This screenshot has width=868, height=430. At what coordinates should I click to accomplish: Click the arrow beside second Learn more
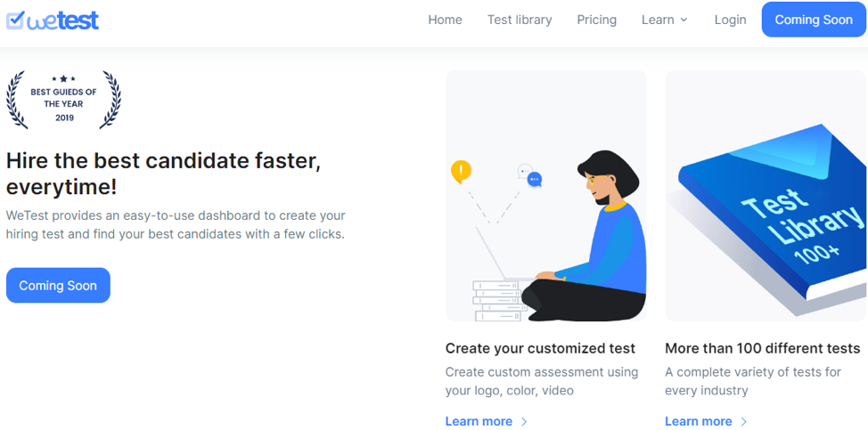pyautogui.click(x=744, y=421)
